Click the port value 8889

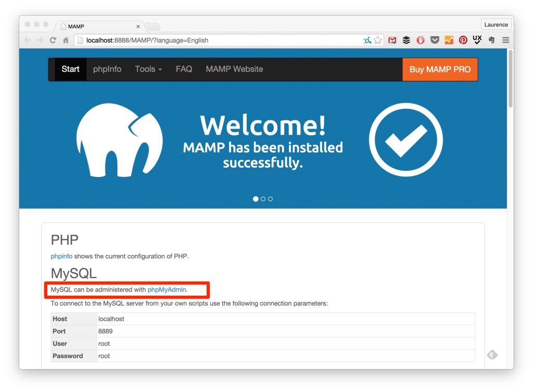(105, 331)
